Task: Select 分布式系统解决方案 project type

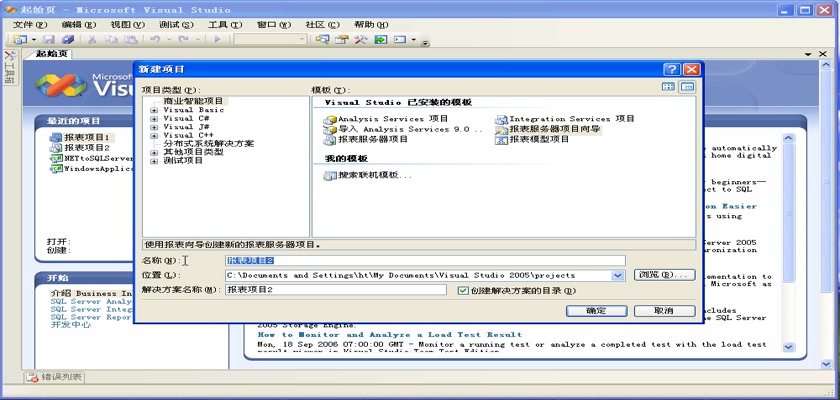Action: pyautogui.click(x=208, y=144)
